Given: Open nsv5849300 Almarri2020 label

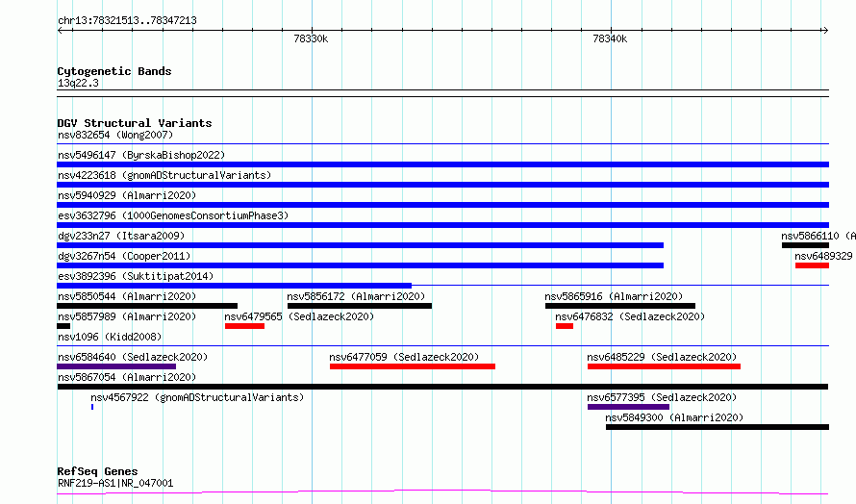Looking at the screenshot, I should pos(674,417).
